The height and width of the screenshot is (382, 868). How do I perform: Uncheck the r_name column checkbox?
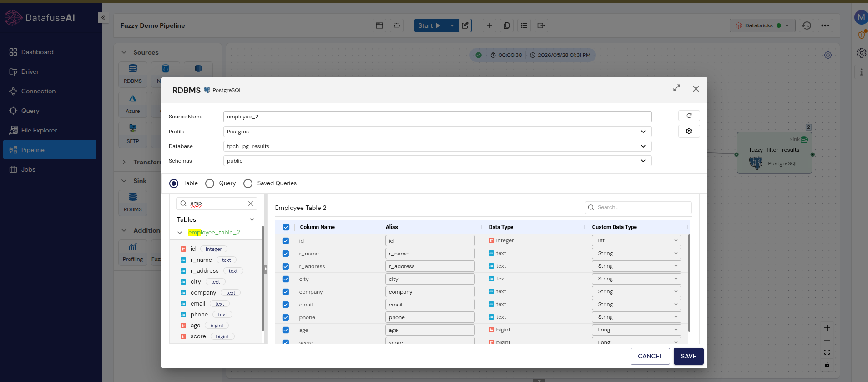(286, 254)
